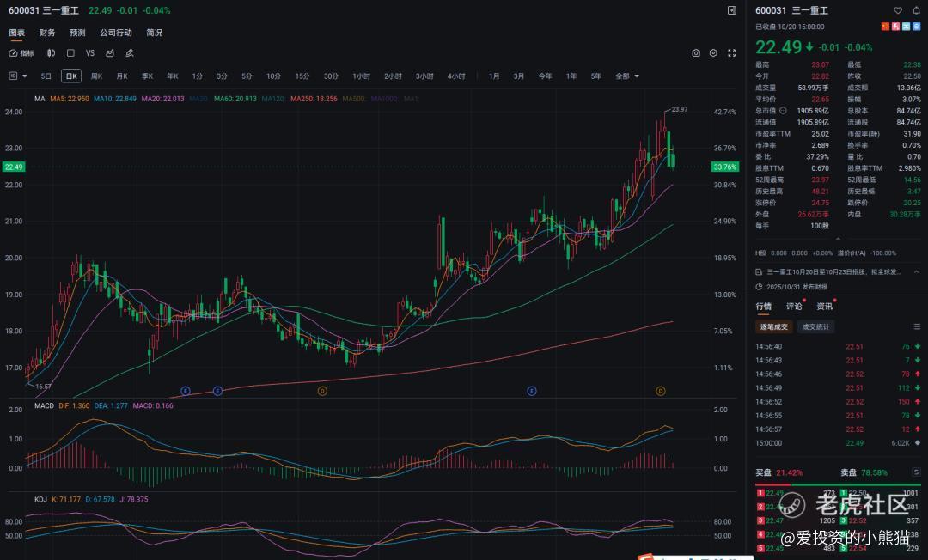Select 5日 period

pos(46,76)
